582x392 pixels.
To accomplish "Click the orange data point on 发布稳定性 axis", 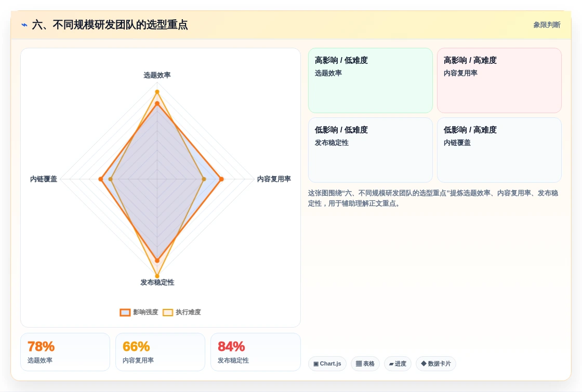I will coord(157,261).
